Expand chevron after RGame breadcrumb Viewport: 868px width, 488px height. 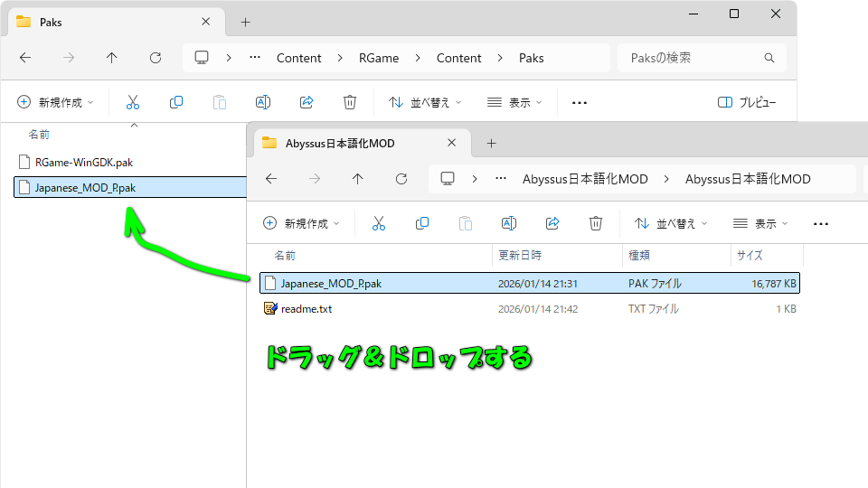click(418, 58)
